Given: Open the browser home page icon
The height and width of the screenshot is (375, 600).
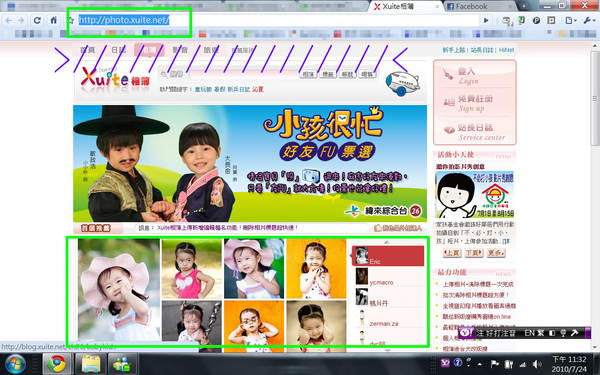Looking at the screenshot, I should tap(54, 20).
